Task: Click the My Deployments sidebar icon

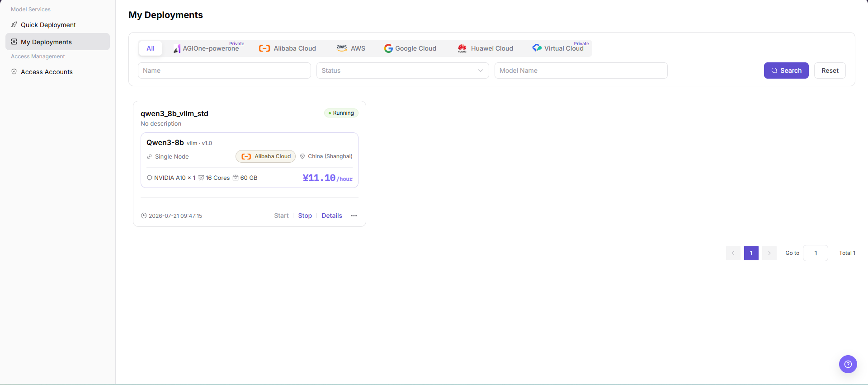Action: [x=14, y=42]
